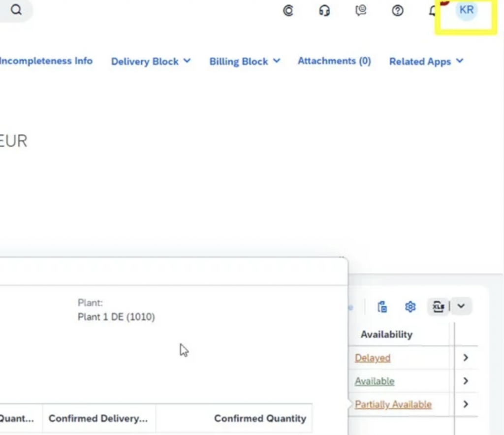This screenshot has height=435, width=504.
Task: Open the KR user profile avatar
Action: 466,10
